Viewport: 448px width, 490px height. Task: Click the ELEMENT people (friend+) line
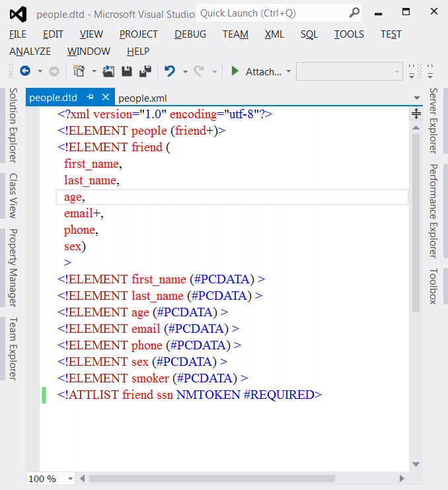point(141,131)
